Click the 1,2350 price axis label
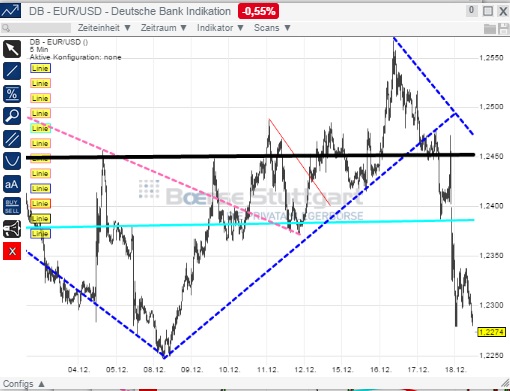Viewport: 510px width, 391px height. tap(491, 256)
